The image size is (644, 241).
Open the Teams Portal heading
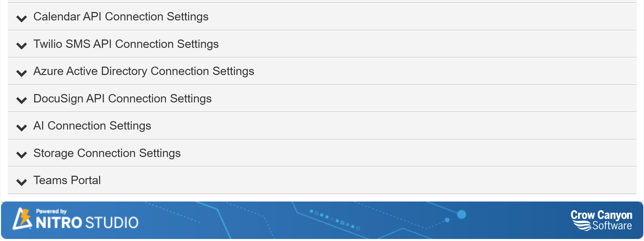[x=67, y=180]
